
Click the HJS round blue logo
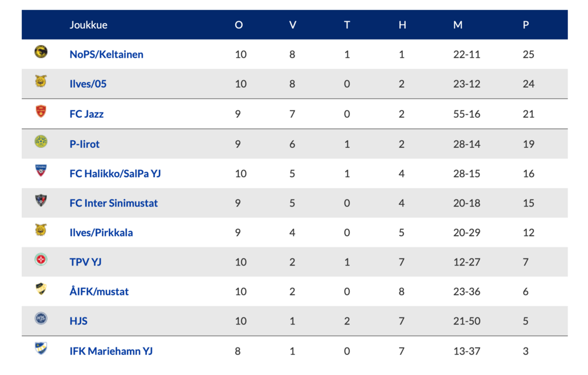point(41,318)
